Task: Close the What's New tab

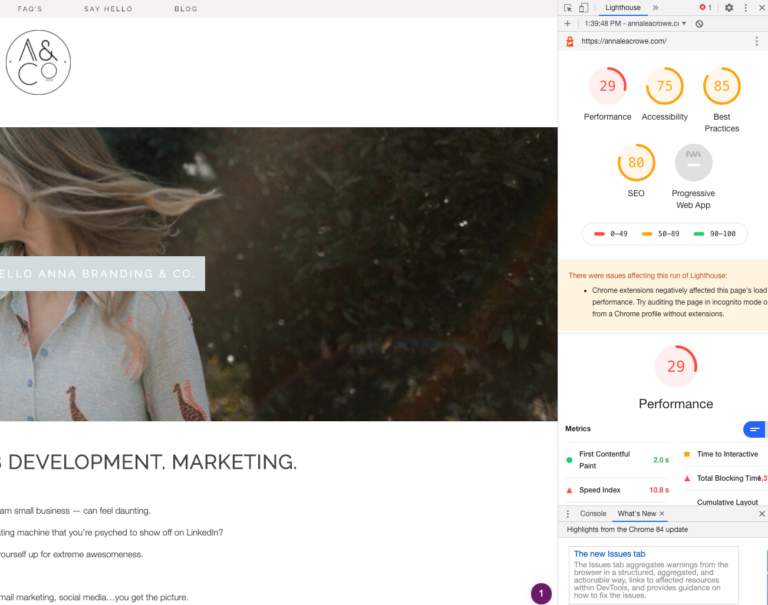Action: [x=662, y=513]
